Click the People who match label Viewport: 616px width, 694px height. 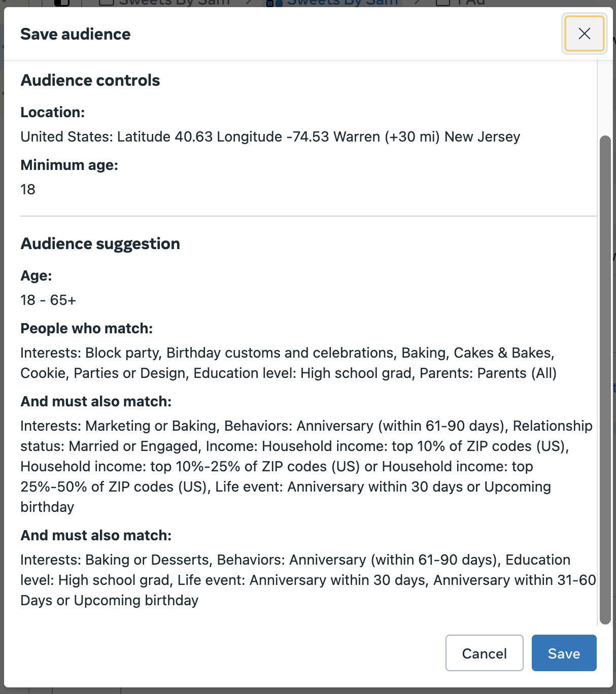[x=86, y=328]
